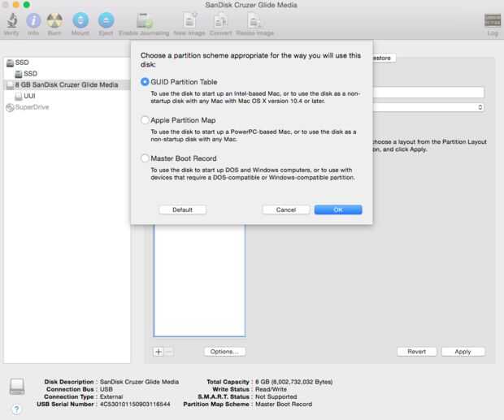Image resolution: width=504 pixels, height=420 pixels.
Task: Click the Revert button
Action: coord(416,352)
